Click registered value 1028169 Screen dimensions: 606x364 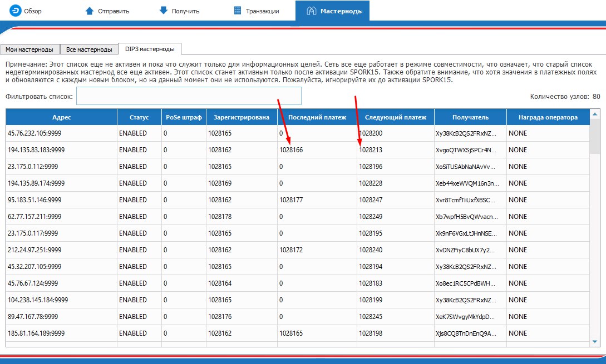click(220, 183)
